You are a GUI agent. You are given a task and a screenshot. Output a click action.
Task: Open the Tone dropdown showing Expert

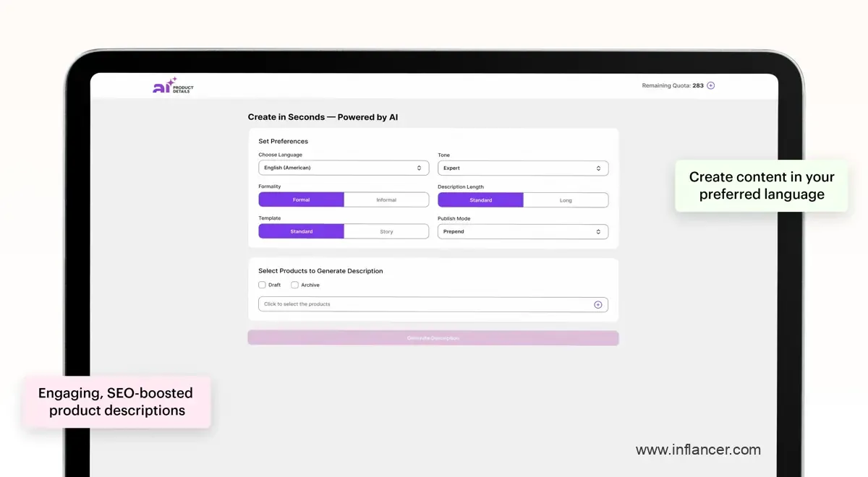tap(523, 168)
